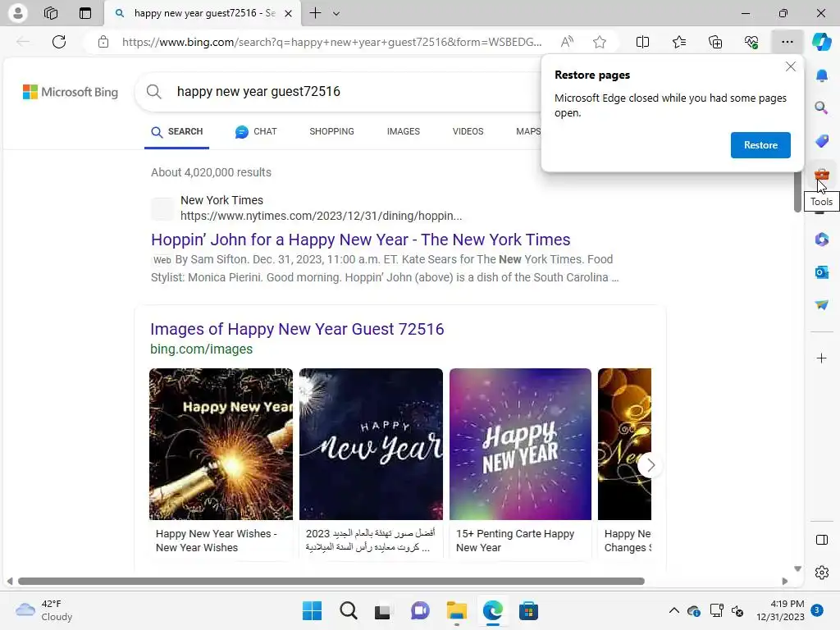Select the SEARCH tab

(x=177, y=132)
